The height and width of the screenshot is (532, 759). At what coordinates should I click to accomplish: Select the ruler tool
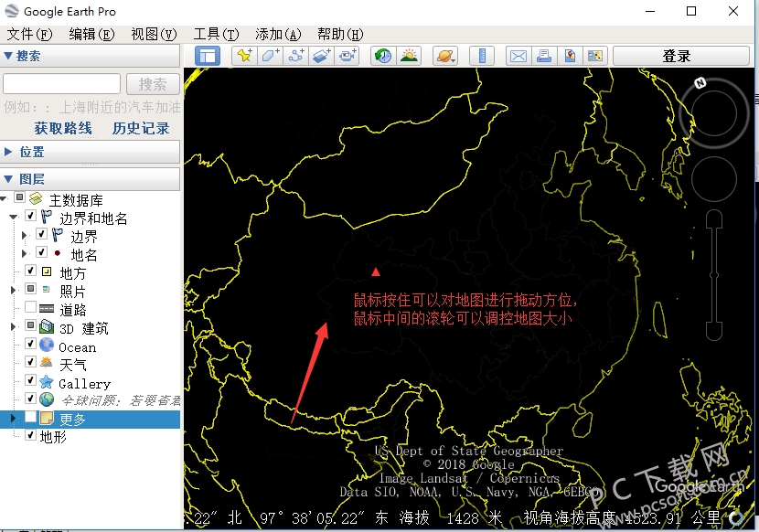(482, 56)
